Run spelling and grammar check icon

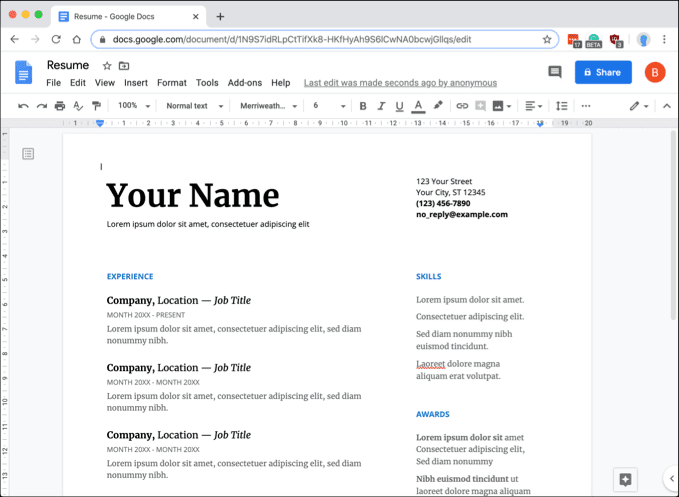(x=78, y=106)
